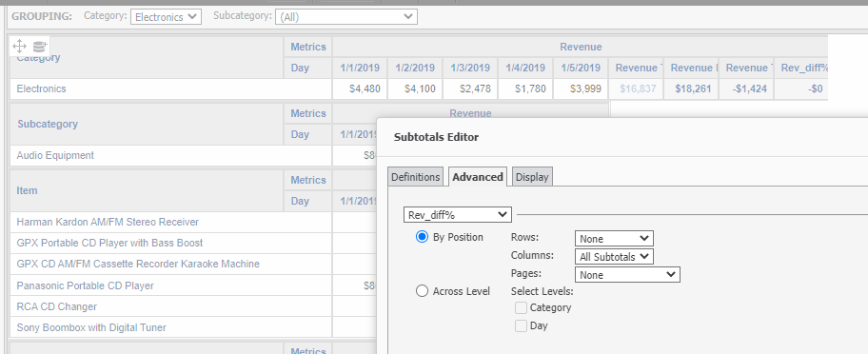The image size is (868, 354).
Task: Click the add dataset icon
Action: [x=39, y=47]
